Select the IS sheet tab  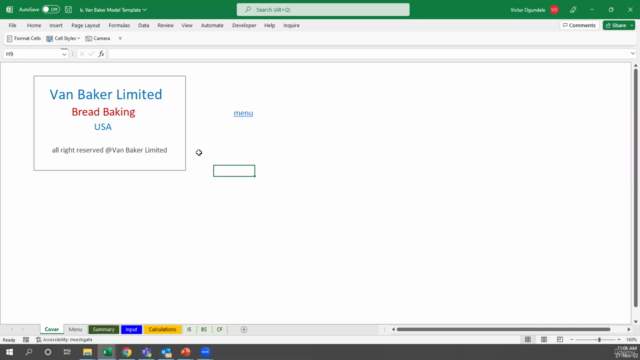[x=189, y=329]
